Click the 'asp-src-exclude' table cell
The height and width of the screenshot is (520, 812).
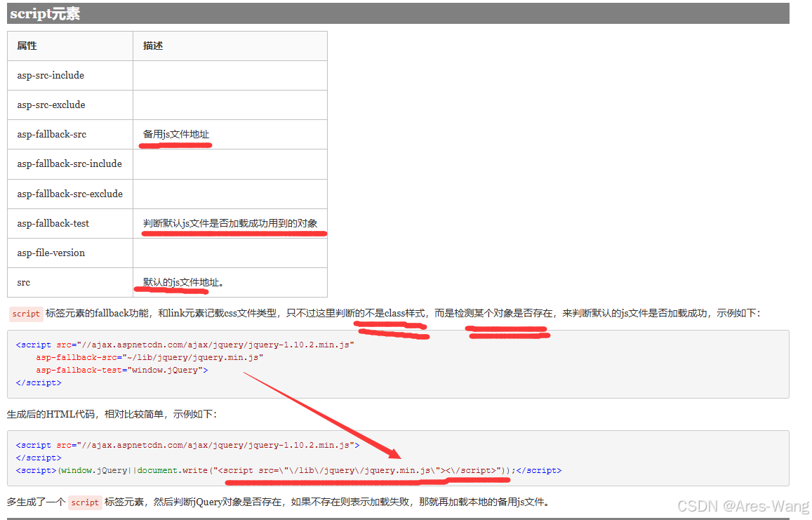(70, 105)
